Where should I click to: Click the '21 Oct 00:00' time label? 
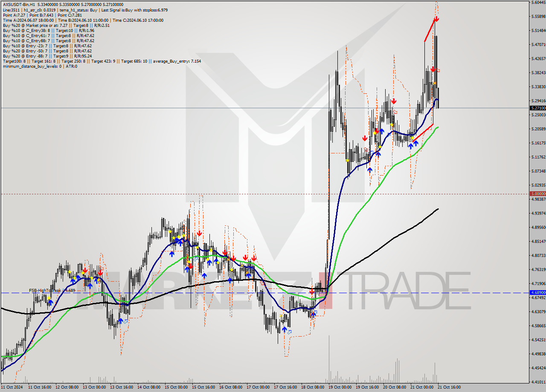(422, 387)
